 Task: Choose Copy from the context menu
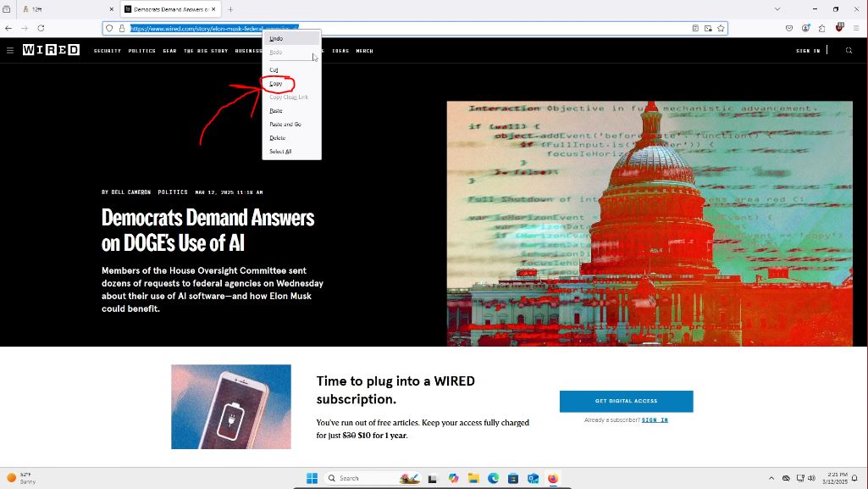tap(291, 84)
